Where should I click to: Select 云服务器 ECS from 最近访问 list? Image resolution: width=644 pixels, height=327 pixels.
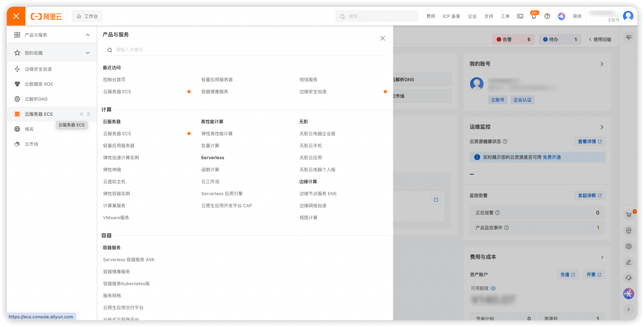pyautogui.click(x=117, y=91)
